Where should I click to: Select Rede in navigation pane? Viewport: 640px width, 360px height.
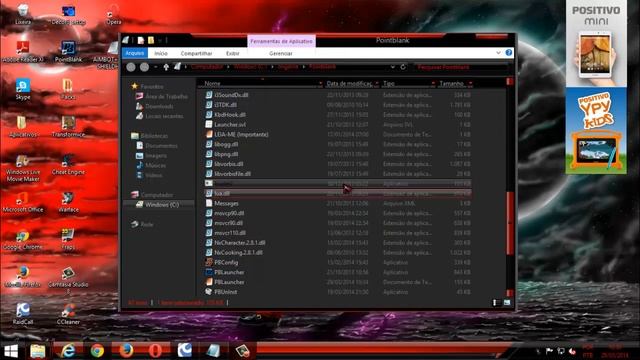[x=142, y=224]
